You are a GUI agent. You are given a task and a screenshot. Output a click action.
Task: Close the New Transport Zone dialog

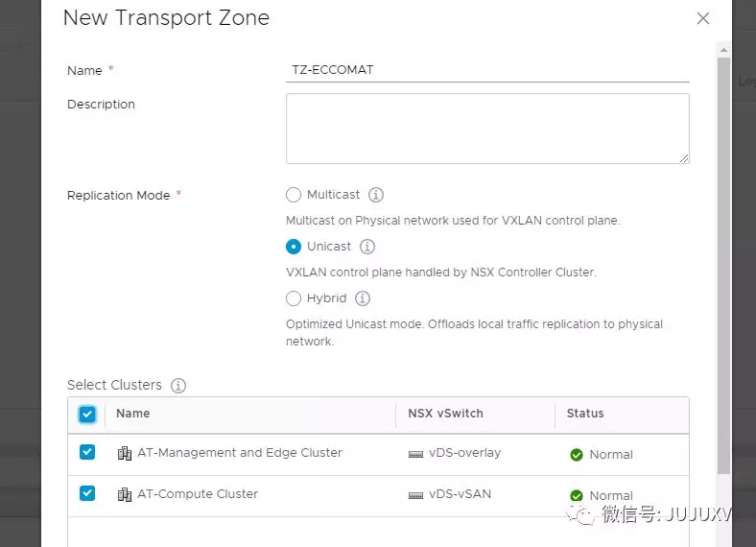pyautogui.click(x=703, y=18)
